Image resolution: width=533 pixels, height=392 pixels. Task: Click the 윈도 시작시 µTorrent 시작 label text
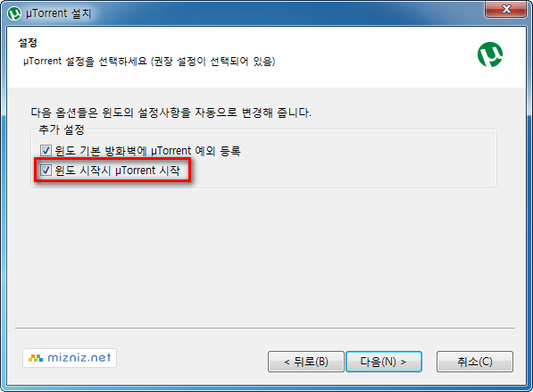[117, 170]
